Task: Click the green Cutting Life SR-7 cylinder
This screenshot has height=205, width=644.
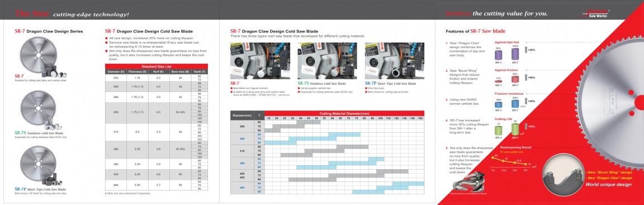Action: pos(515,129)
